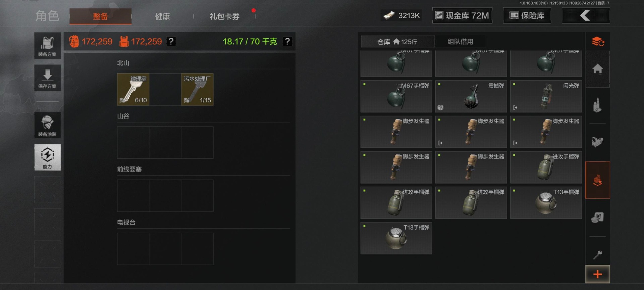Open the 装备涂装 equipment skin icon
The image size is (644, 290).
coord(47,125)
